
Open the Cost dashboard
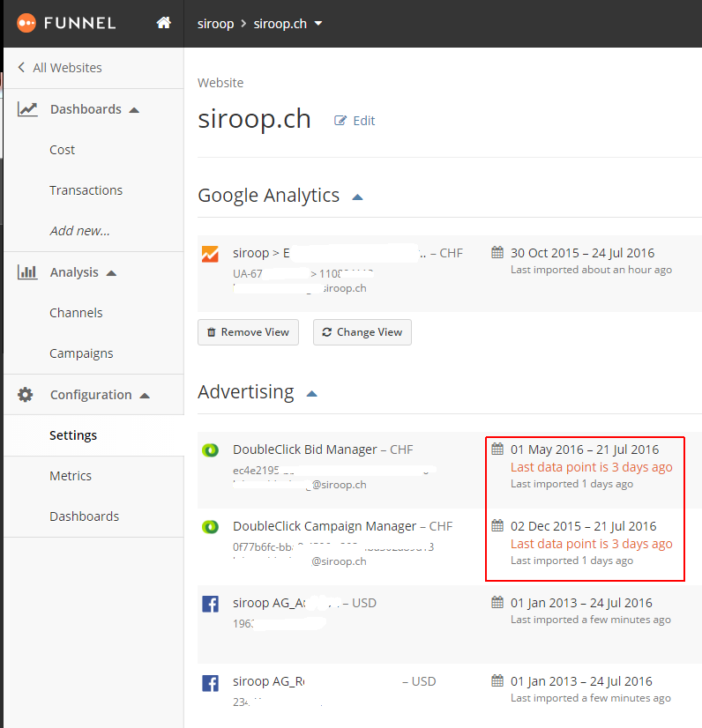coord(63,150)
